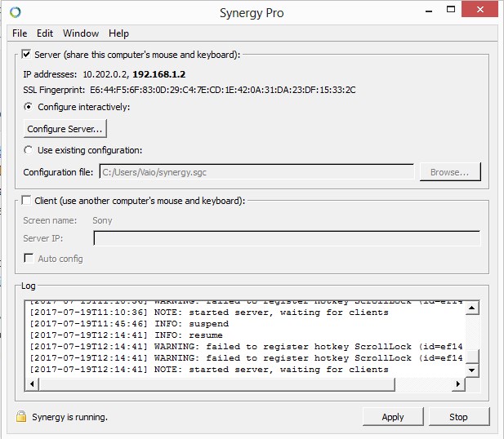Open the Configure Server dialog

tap(65, 129)
